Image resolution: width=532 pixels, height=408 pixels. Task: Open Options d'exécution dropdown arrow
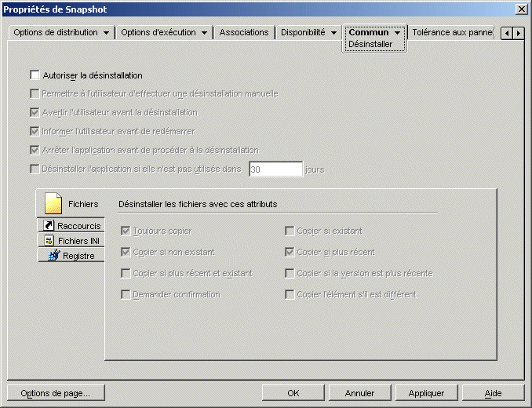click(204, 33)
